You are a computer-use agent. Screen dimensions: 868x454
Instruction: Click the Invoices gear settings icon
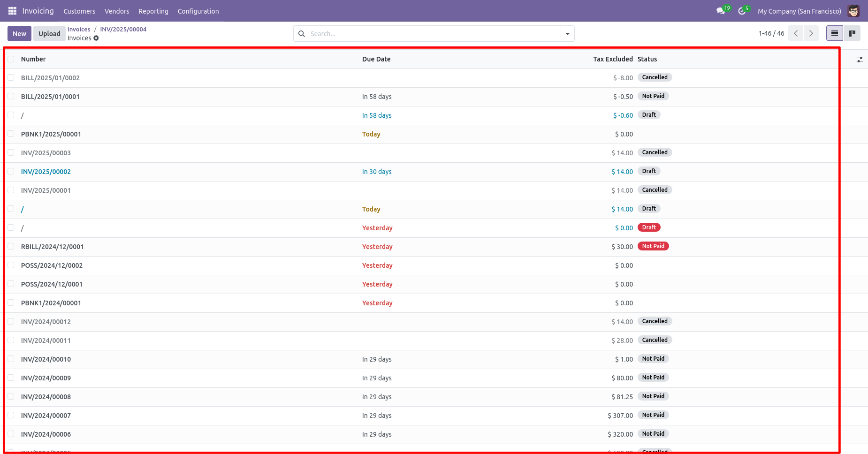click(96, 38)
